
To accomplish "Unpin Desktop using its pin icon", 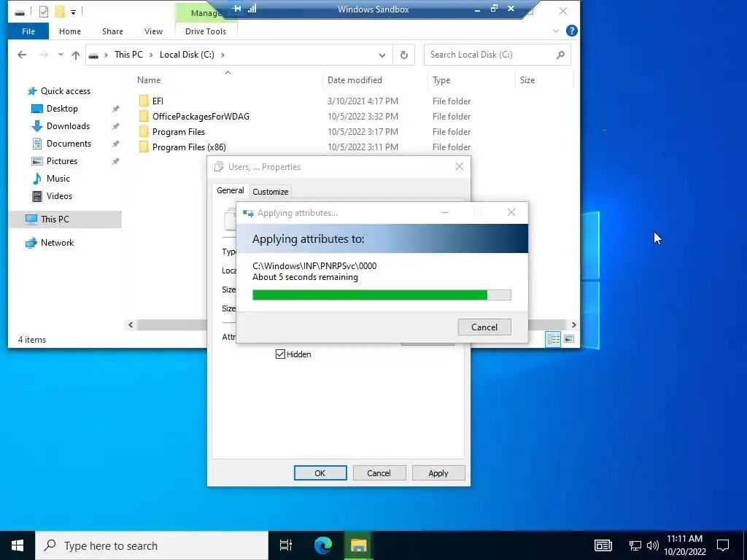I will click(115, 109).
